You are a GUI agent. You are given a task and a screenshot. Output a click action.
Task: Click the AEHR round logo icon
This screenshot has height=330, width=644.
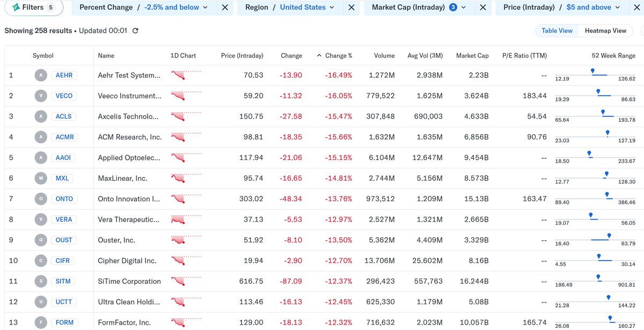pyautogui.click(x=40, y=75)
